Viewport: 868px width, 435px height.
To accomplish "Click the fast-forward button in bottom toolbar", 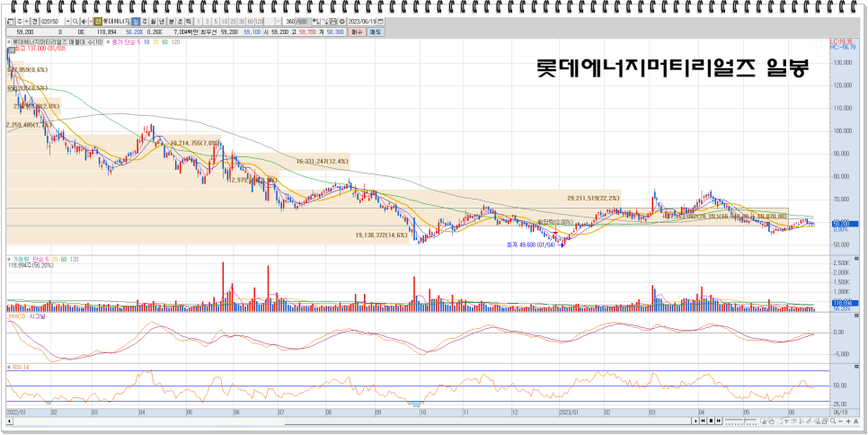I will (x=719, y=422).
